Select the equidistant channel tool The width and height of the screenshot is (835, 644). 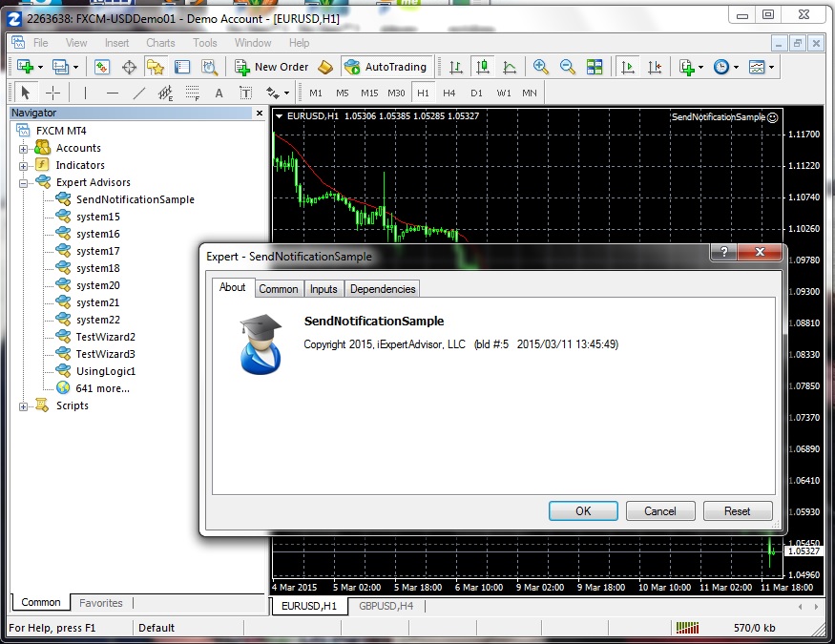pos(166,93)
